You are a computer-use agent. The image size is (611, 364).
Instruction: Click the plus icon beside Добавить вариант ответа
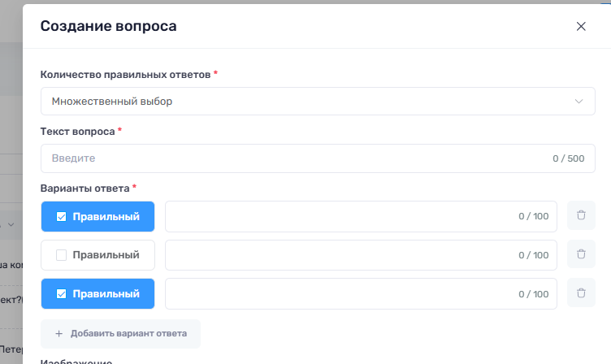(x=58, y=334)
